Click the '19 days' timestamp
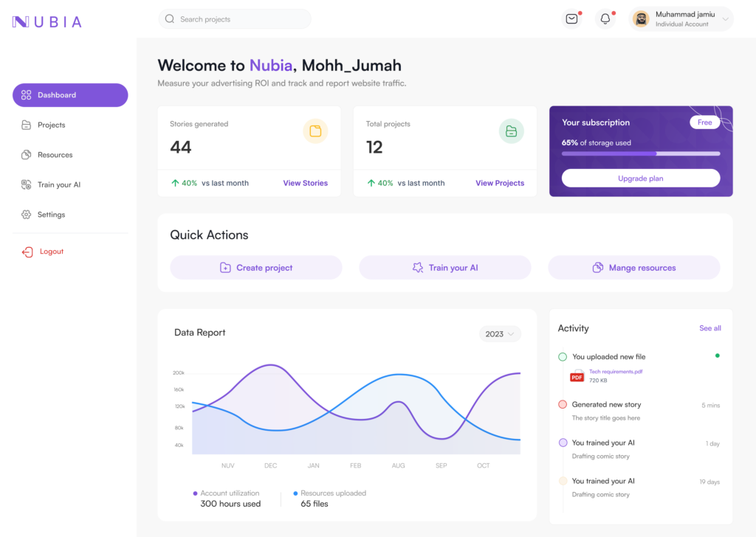Screen dimensions: 756x537 click(709, 482)
